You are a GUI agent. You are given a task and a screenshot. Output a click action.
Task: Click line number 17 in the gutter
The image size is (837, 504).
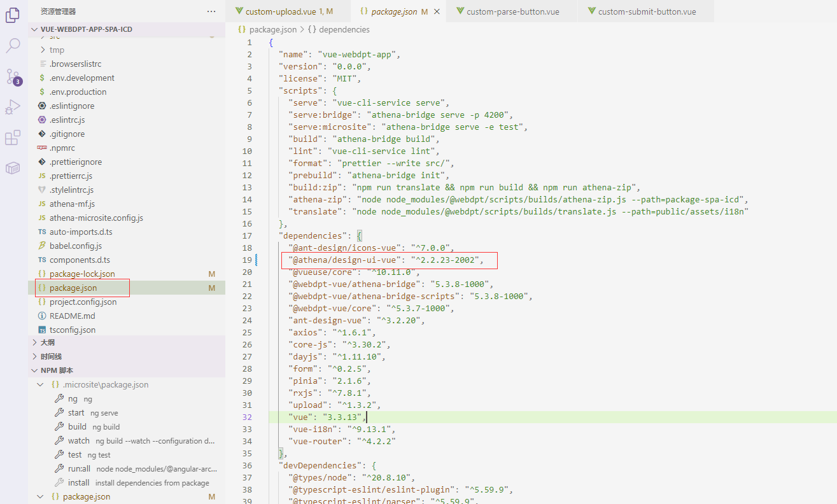[x=247, y=235]
